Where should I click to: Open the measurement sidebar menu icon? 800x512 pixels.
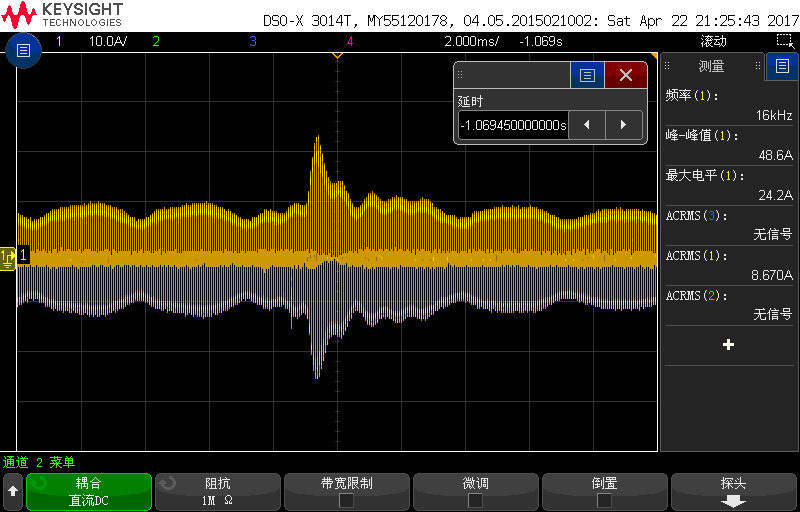pos(782,66)
